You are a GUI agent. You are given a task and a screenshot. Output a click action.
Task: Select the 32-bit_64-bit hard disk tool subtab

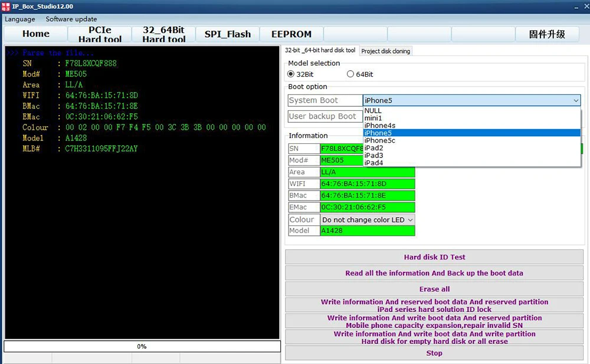point(320,50)
